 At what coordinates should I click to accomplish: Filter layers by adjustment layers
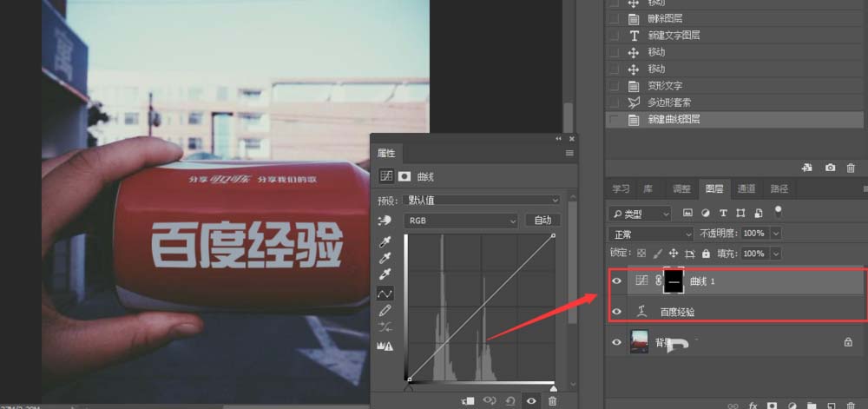[705, 213]
